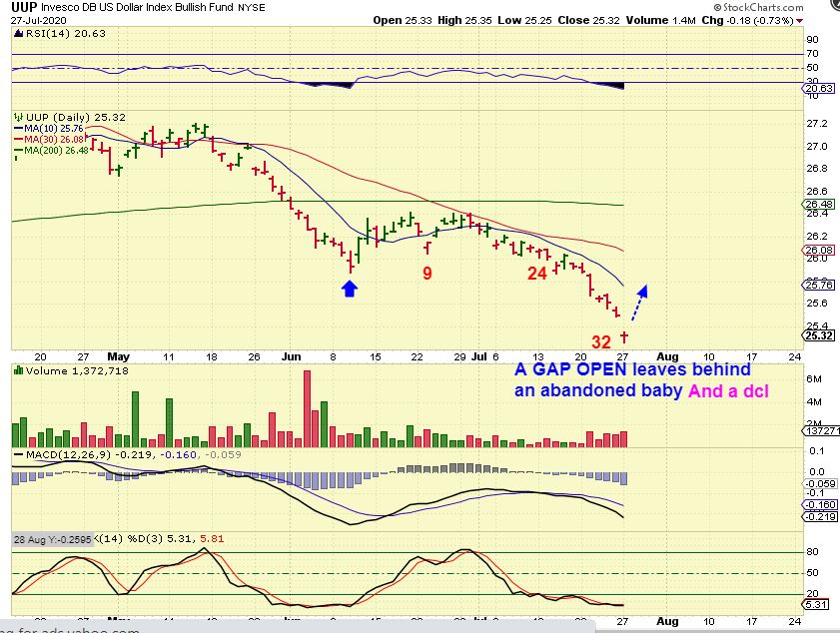This screenshot has width=840, height=633.
Task: Click the chart date 27-Jul-2020
Action: (x=39, y=20)
